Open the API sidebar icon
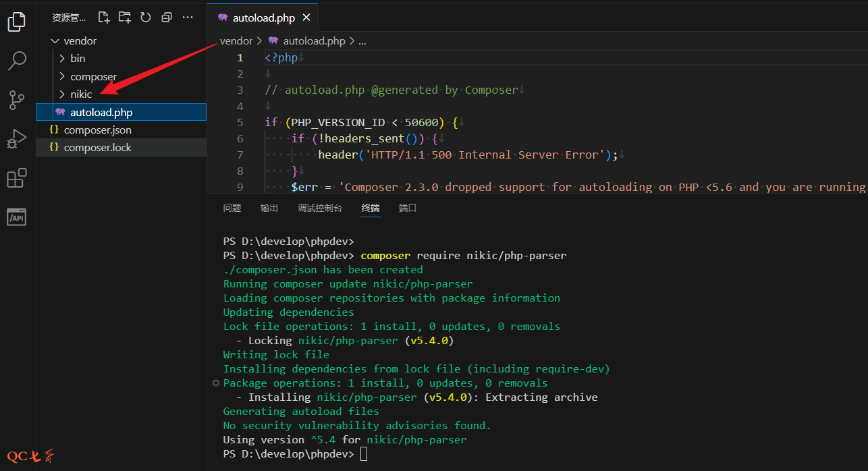The height and width of the screenshot is (471, 868). (16, 217)
